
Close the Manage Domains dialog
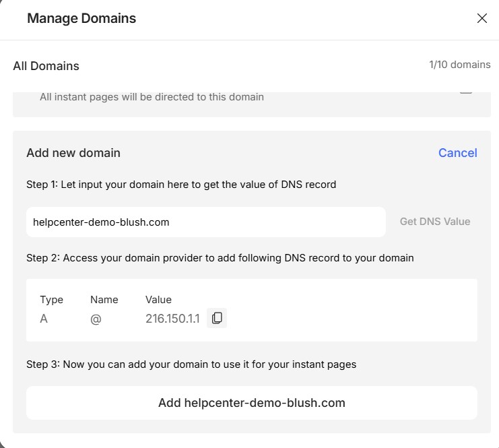click(482, 18)
